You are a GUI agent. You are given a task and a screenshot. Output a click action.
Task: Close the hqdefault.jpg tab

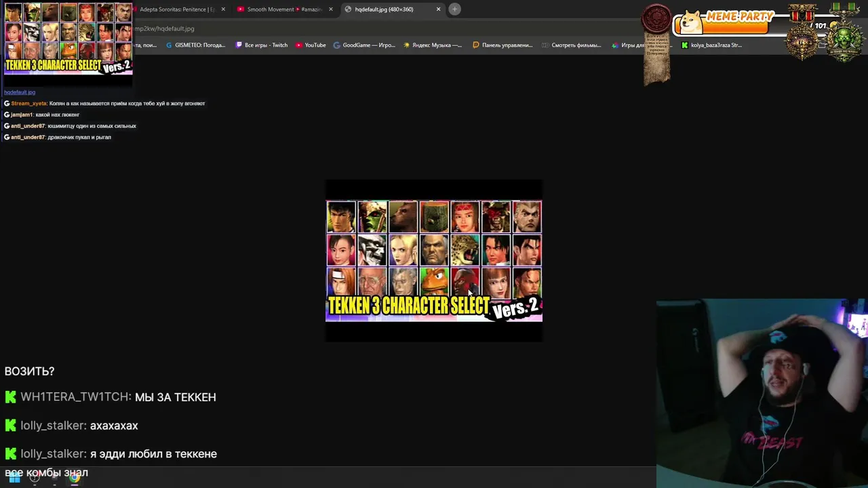(438, 9)
